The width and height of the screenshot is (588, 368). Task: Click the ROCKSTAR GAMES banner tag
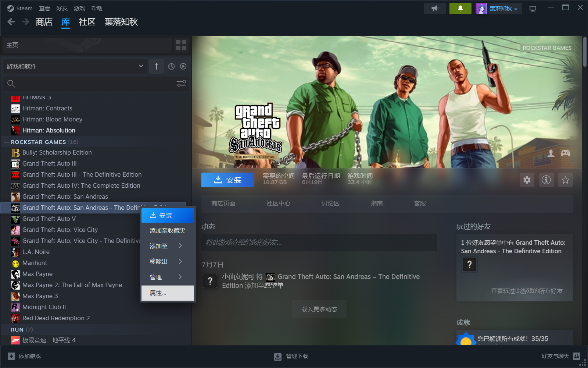click(x=547, y=48)
